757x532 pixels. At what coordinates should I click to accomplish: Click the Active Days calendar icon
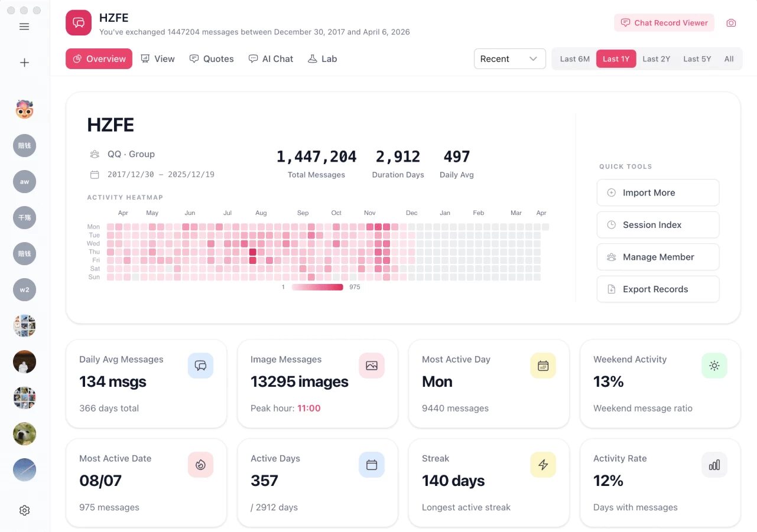372,465
